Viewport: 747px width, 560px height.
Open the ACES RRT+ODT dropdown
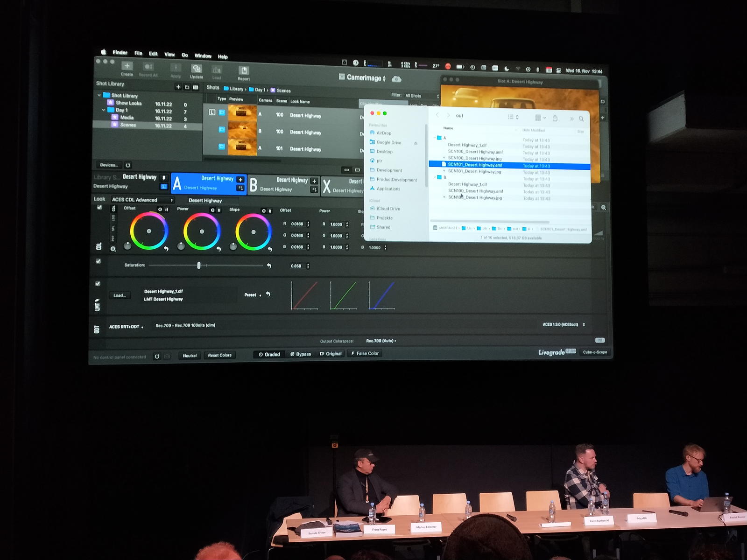pos(126,327)
